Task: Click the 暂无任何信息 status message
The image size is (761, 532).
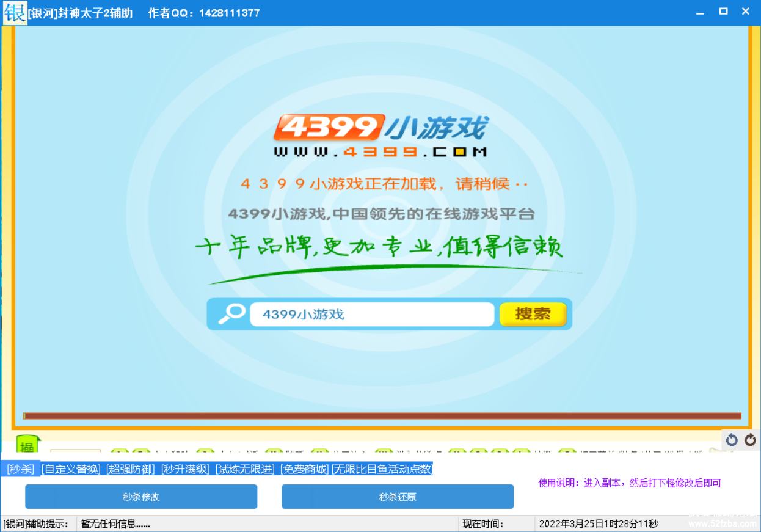Action: pyautogui.click(x=115, y=523)
